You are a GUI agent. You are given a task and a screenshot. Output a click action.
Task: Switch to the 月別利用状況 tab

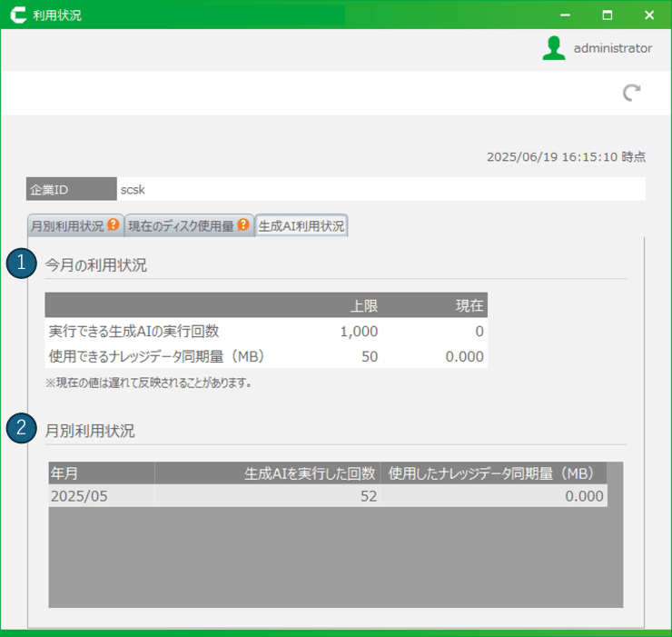(x=67, y=226)
